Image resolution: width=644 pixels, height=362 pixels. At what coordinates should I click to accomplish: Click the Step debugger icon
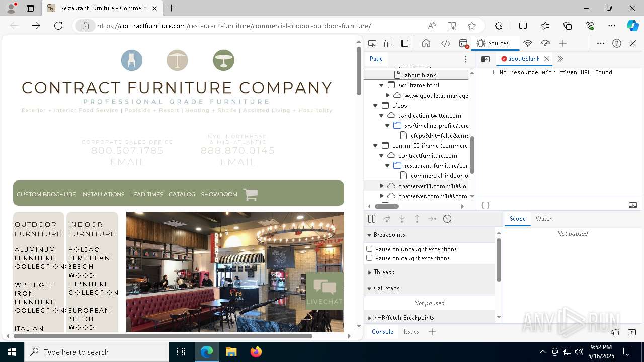432,219
